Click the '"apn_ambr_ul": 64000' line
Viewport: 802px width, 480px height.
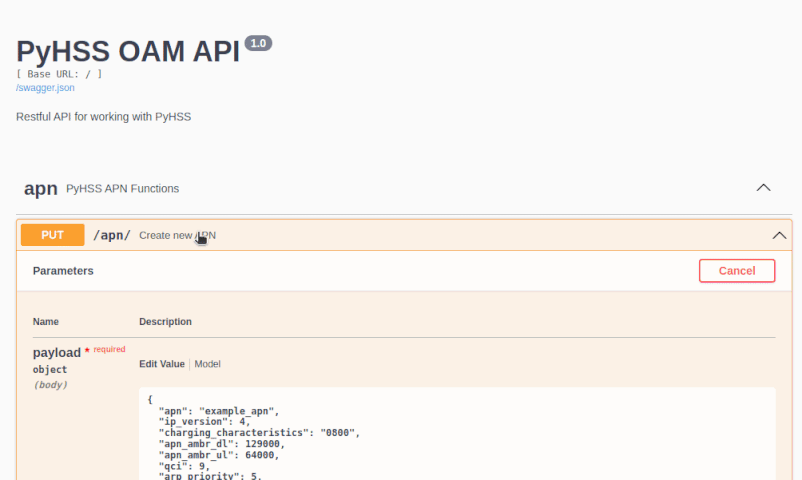(219, 455)
